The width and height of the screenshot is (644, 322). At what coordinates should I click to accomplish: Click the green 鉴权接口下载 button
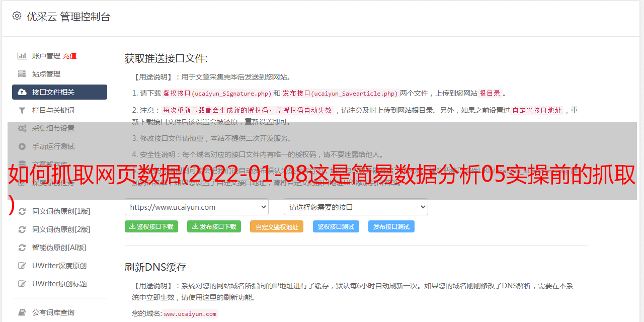pos(151,226)
